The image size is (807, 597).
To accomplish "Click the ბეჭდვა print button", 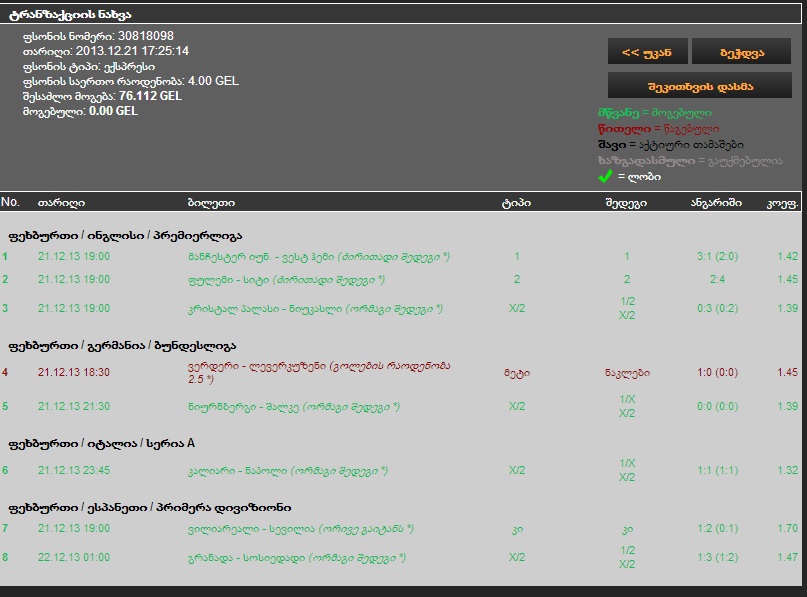I will (741, 51).
